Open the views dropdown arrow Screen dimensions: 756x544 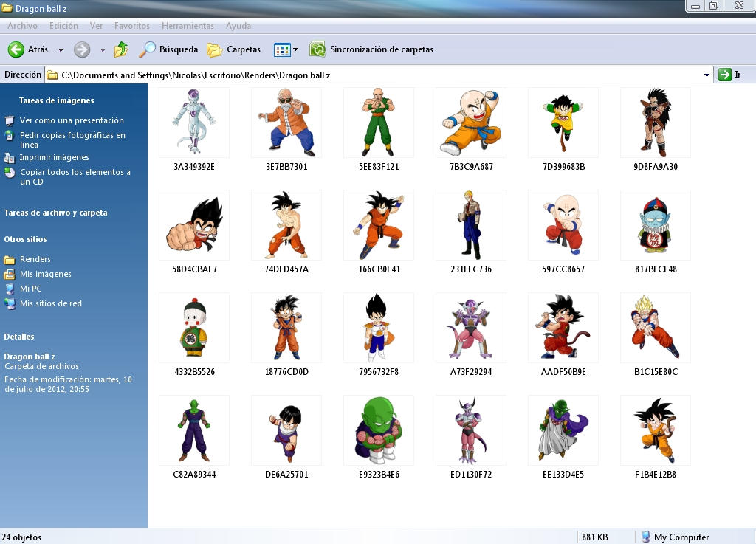click(295, 49)
